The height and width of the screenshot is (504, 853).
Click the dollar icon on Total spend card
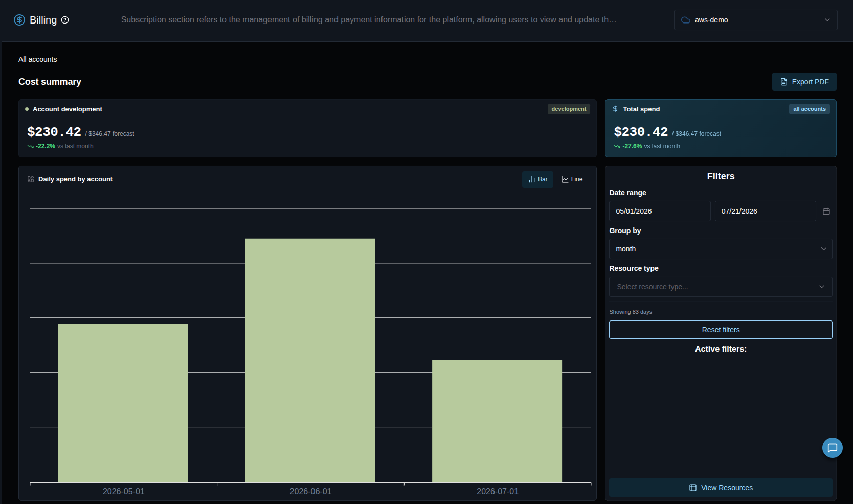coord(615,109)
